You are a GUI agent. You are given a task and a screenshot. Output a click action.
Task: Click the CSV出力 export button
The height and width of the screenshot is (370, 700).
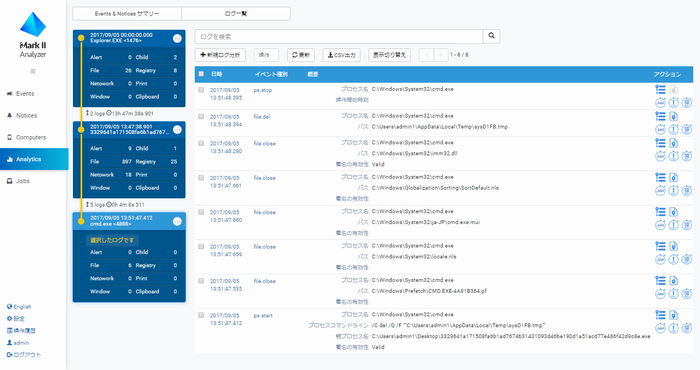(x=342, y=55)
